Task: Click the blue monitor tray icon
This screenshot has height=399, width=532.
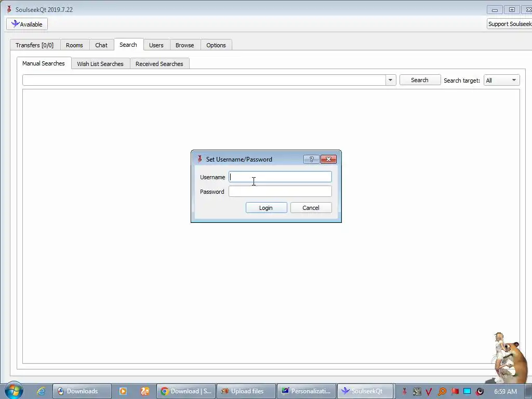Action: [x=467, y=391]
